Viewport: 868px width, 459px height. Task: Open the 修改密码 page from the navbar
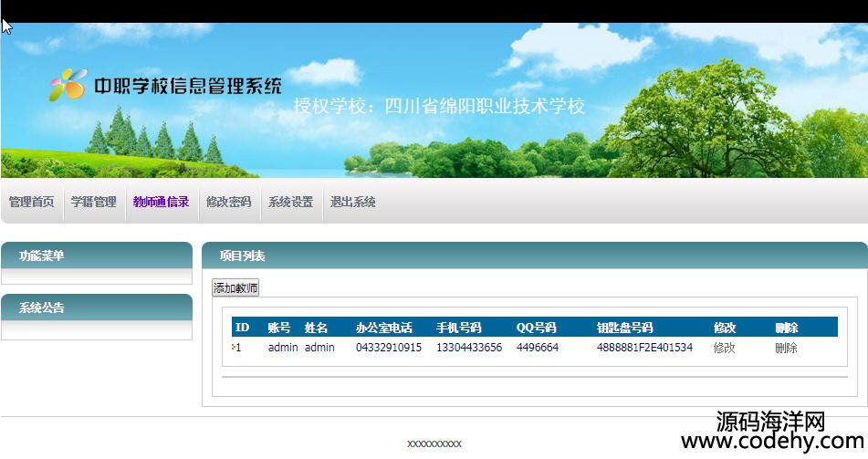[228, 202]
